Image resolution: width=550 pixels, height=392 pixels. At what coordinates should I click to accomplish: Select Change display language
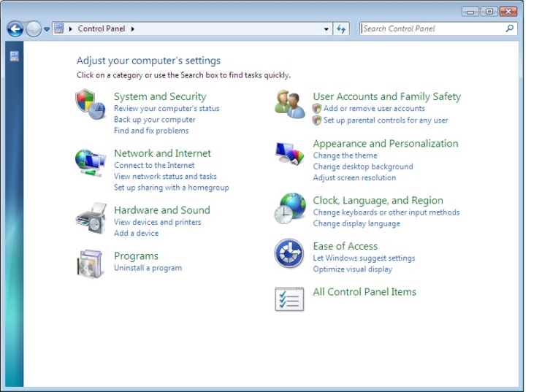tap(356, 223)
